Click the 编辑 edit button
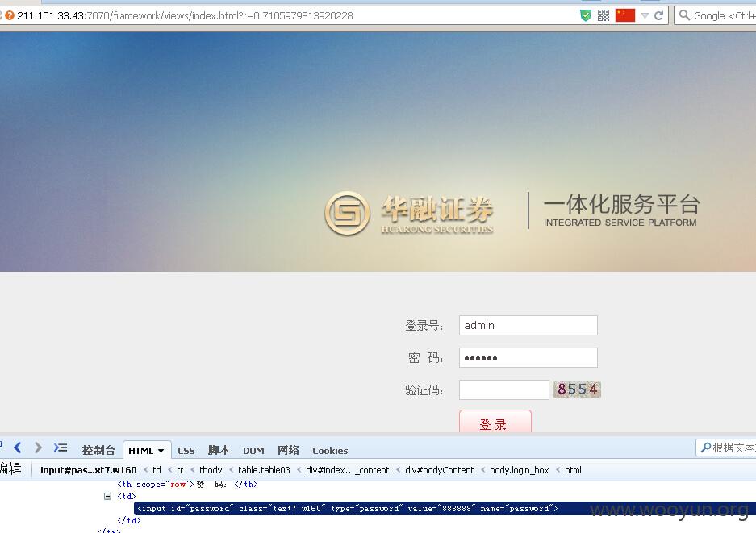 10,469
